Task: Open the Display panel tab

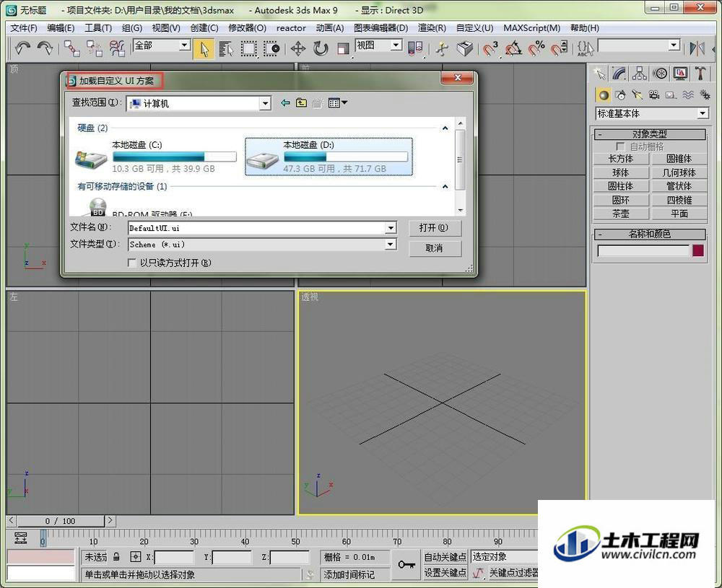Action: [x=681, y=73]
